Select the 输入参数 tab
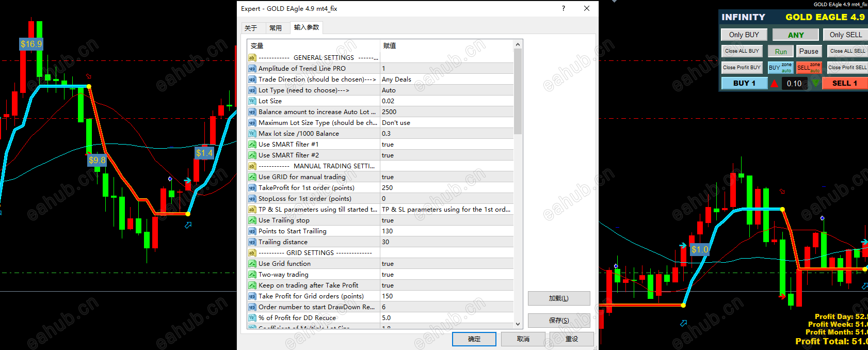This screenshot has width=868, height=350. (307, 27)
